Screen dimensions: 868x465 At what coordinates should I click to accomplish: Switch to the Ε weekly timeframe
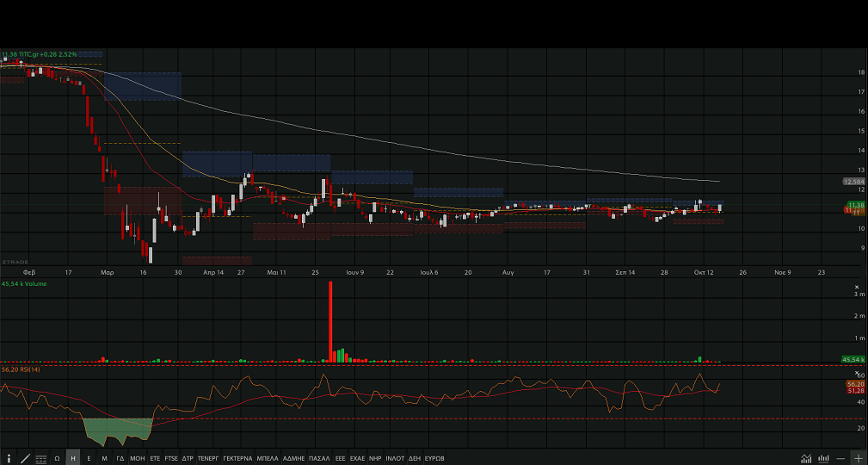click(x=89, y=458)
